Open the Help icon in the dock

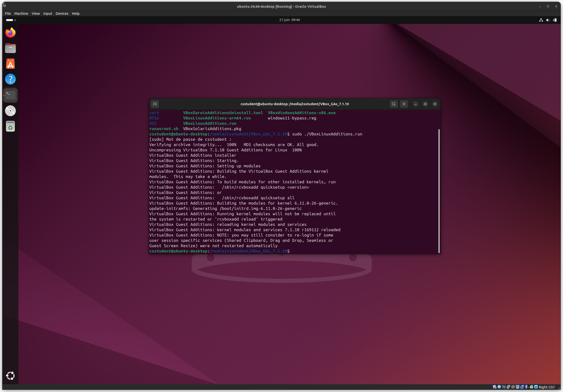pyautogui.click(x=10, y=79)
